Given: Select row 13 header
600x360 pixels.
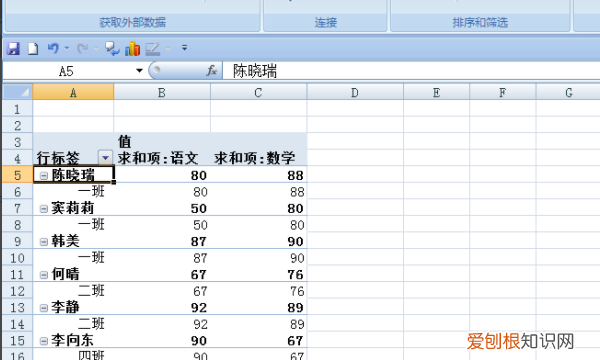Looking at the screenshot, I should tap(17, 308).
